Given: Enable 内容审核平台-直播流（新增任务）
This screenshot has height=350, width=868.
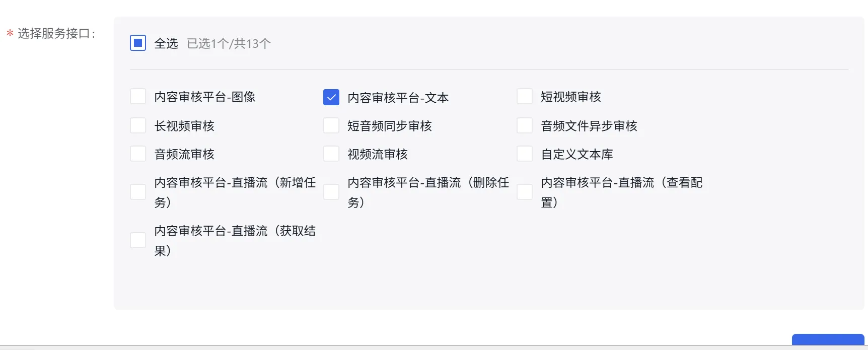Looking at the screenshot, I should [x=137, y=191].
